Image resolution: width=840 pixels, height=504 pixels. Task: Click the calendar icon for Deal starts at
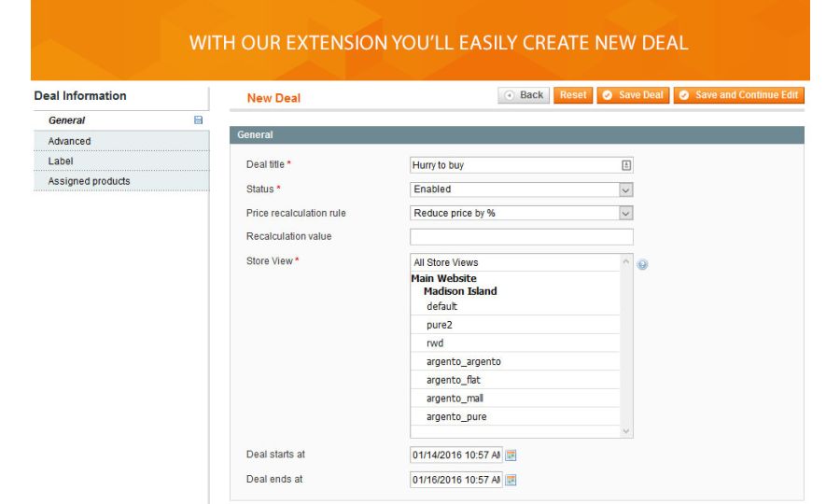point(511,455)
